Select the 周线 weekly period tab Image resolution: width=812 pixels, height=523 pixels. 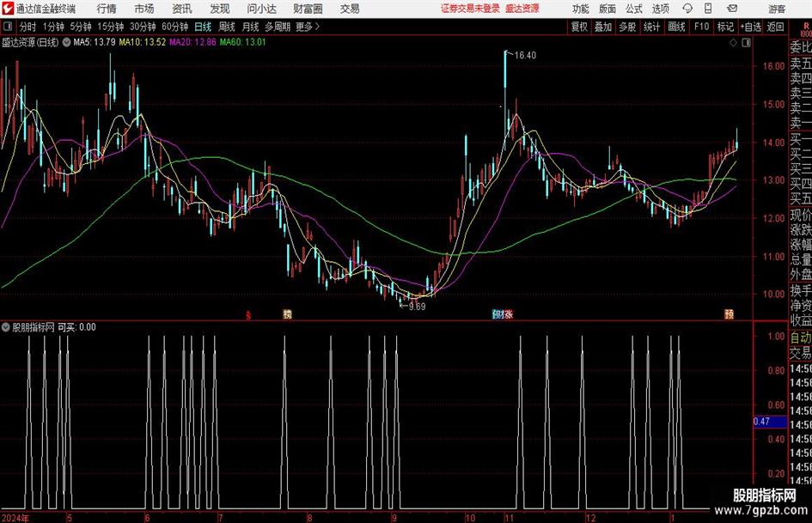(226, 27)
